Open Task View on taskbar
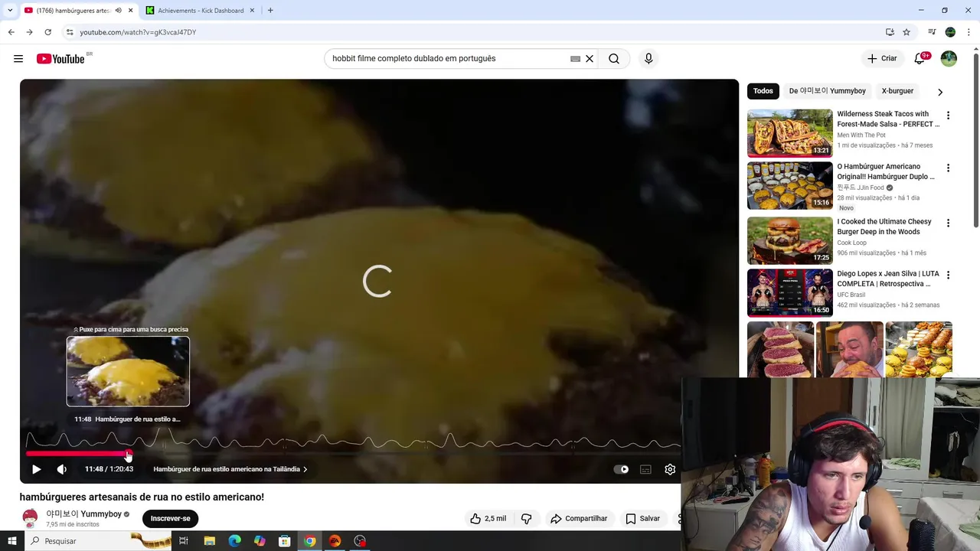Screen dimensions: 980x551 pos(184,541)
